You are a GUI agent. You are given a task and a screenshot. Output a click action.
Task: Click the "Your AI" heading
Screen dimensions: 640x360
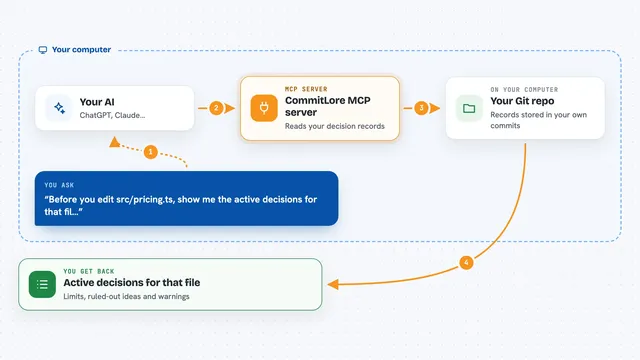click(97, 102)
